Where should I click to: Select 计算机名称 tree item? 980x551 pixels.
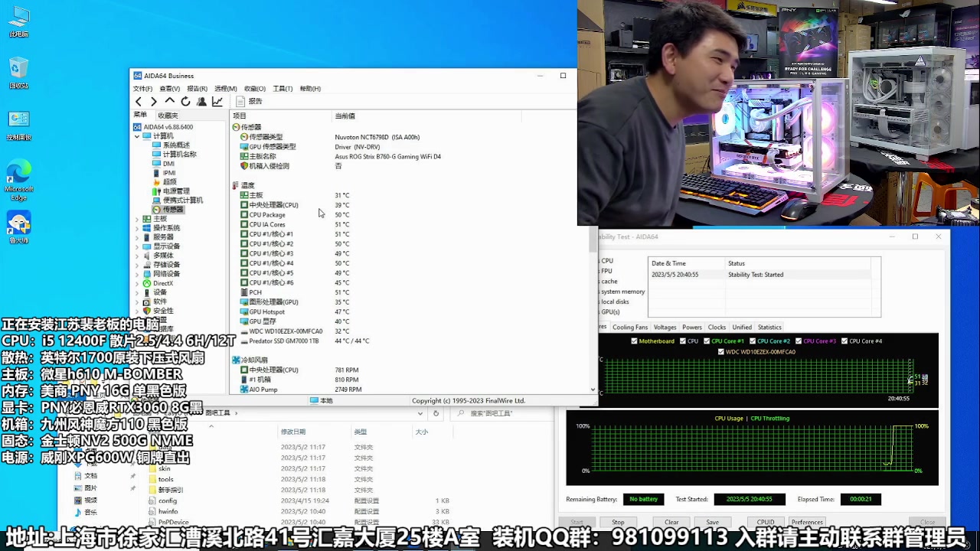pos(175,155)
